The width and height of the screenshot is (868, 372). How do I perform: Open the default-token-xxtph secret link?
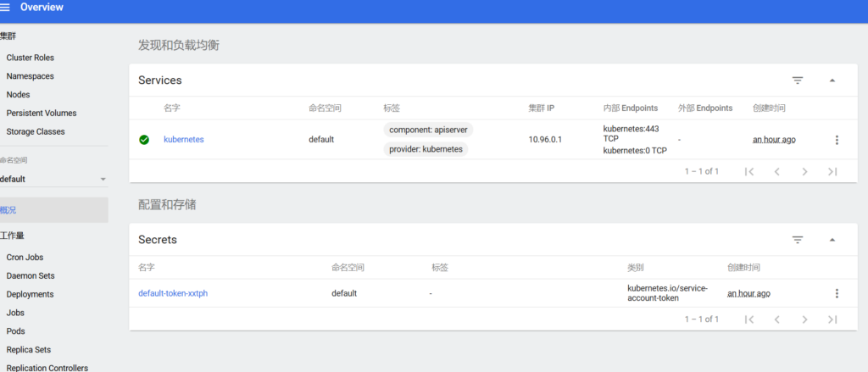click(x=173, y=293)
